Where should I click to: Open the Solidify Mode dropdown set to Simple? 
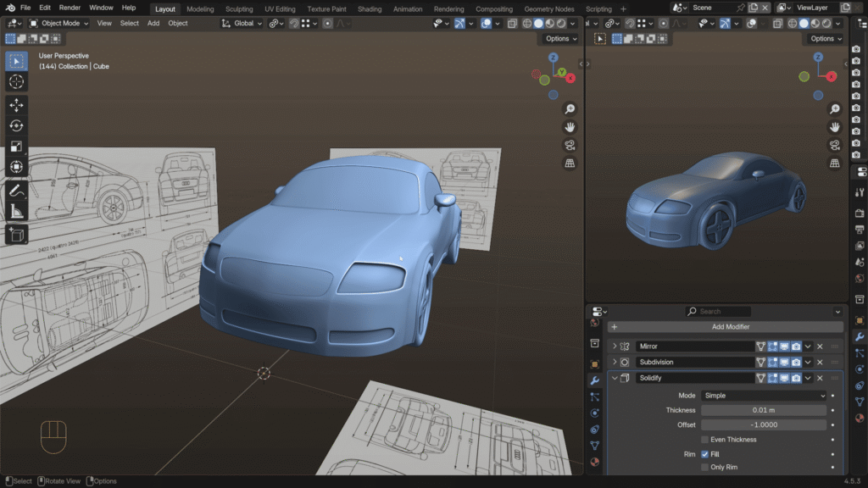(763, 396)
